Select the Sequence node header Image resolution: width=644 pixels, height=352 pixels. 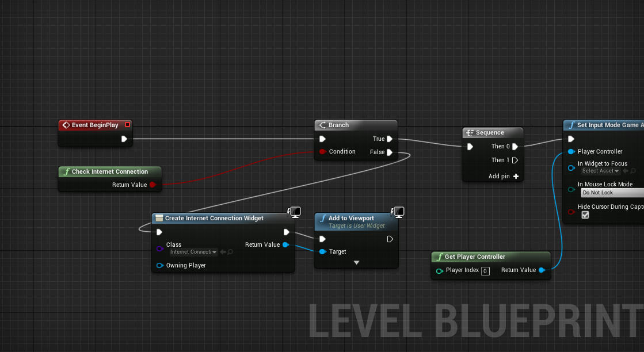493,132
